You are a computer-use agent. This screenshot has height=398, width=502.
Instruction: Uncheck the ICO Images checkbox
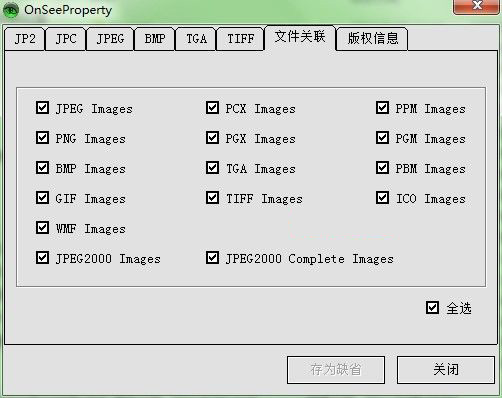382,198
